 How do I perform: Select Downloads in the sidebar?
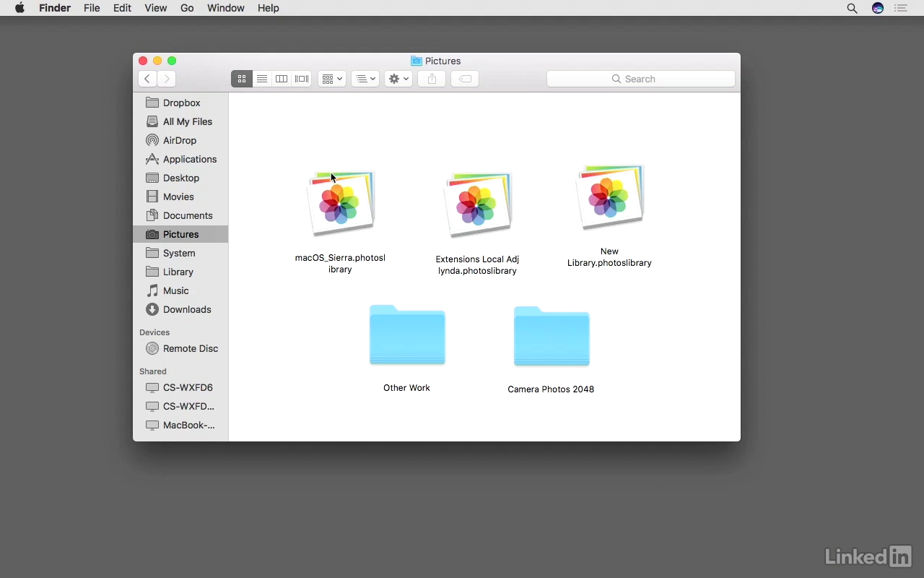click(x=180, y=309)
